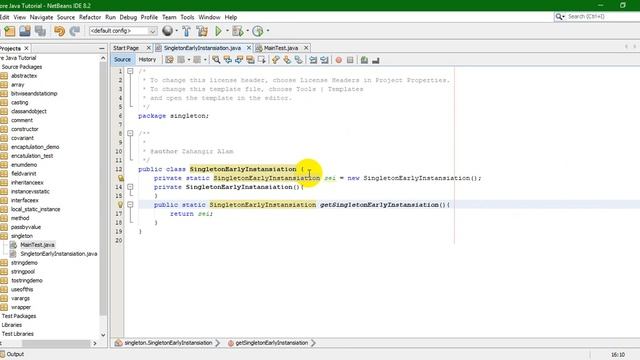Open dropdown arrow beside Debug Project
Screen dimensions: 640x360
pos(247,31)
